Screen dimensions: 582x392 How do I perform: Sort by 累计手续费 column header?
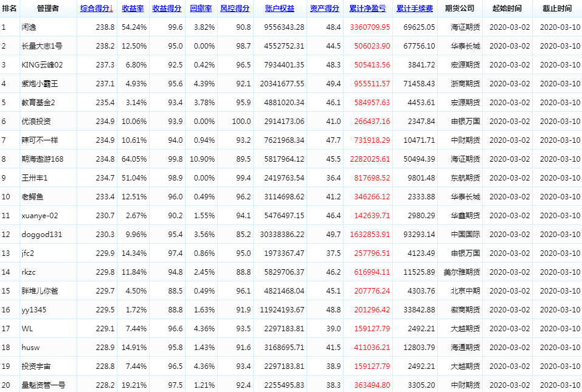[415, 9]
